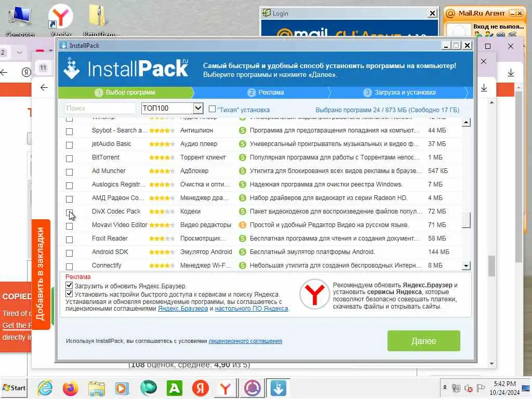Screen dimensions: 532x399
Task: Select the Выбор программ step tab
Action: pyautogui.click(x=126, y=92)
